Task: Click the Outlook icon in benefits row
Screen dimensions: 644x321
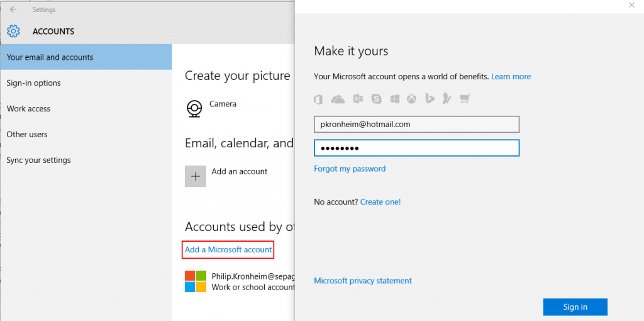Action: tap(358, 99)
